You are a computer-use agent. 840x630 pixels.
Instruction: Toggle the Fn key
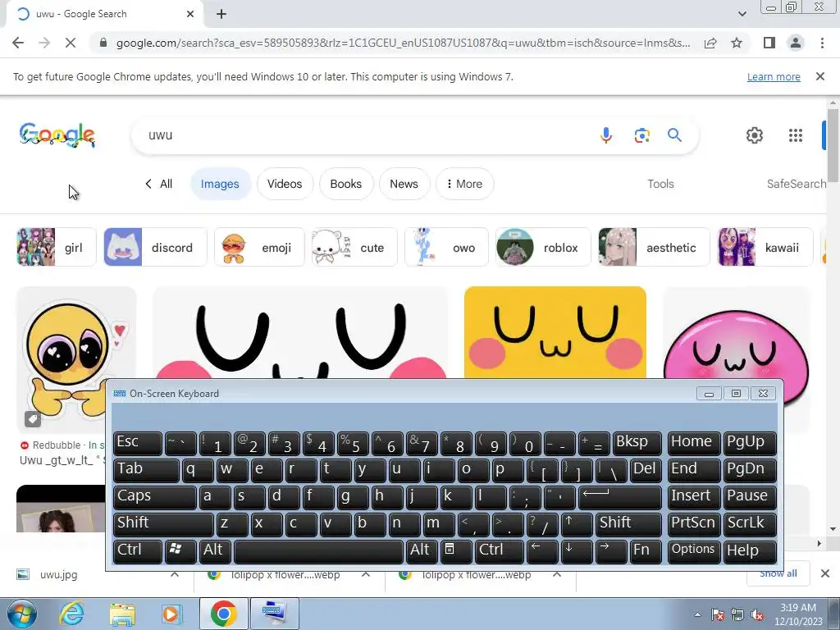tap(646, 550)
